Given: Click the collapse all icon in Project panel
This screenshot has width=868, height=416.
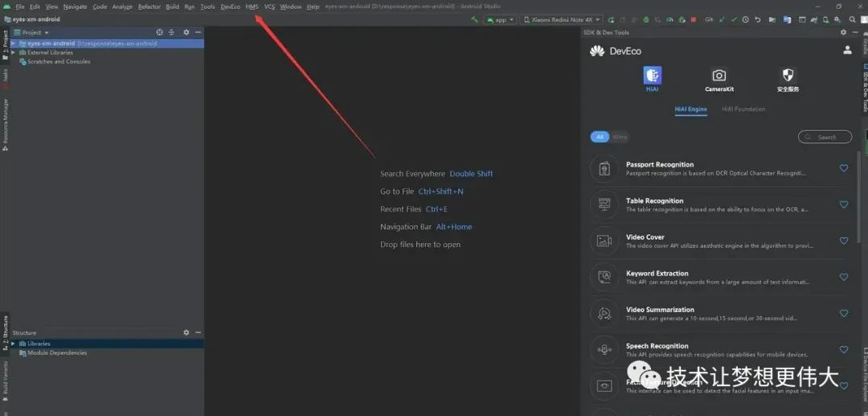Looking at the screenshot, I should click(172, 33).
